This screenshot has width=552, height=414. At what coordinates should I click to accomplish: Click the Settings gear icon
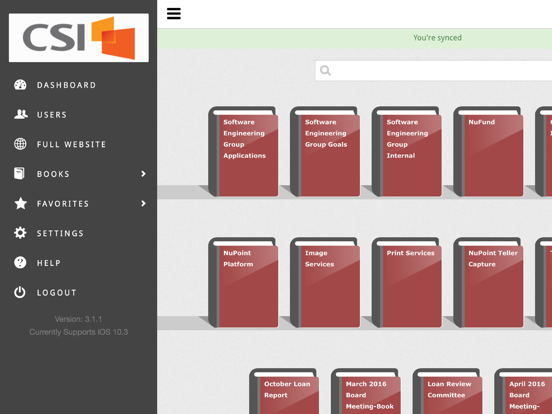(20, 233)
